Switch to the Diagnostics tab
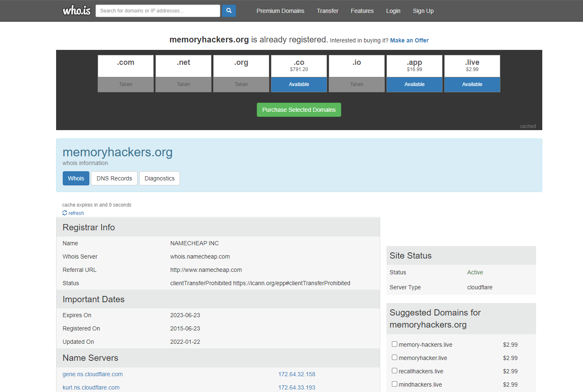The image size is (583, 392). tap(160, 178)
